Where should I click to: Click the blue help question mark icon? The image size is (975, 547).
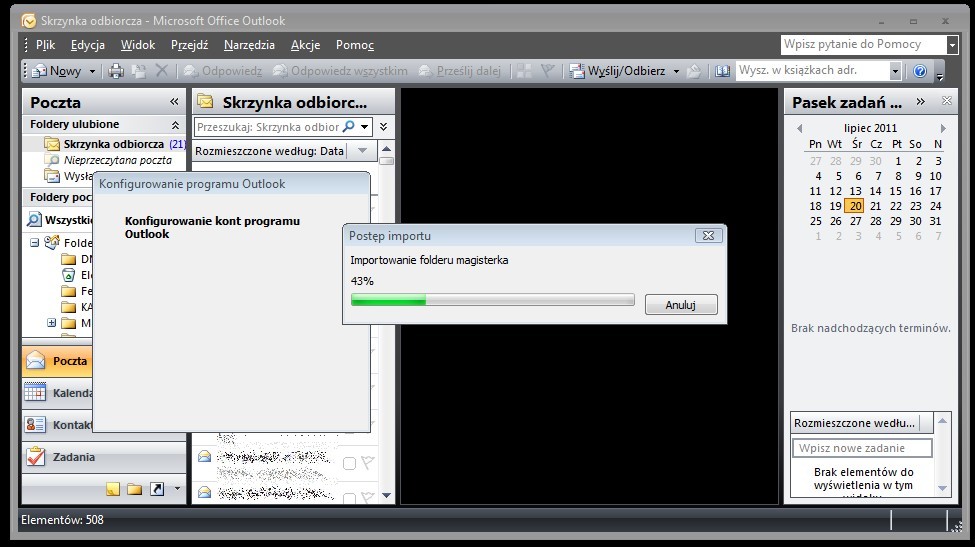pos(920,71)
